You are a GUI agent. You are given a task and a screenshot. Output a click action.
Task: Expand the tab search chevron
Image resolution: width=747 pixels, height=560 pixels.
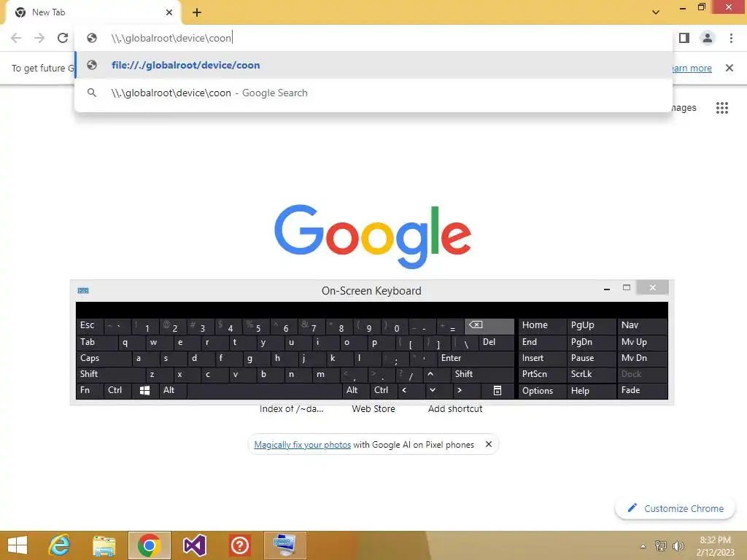tap(656, 12)
